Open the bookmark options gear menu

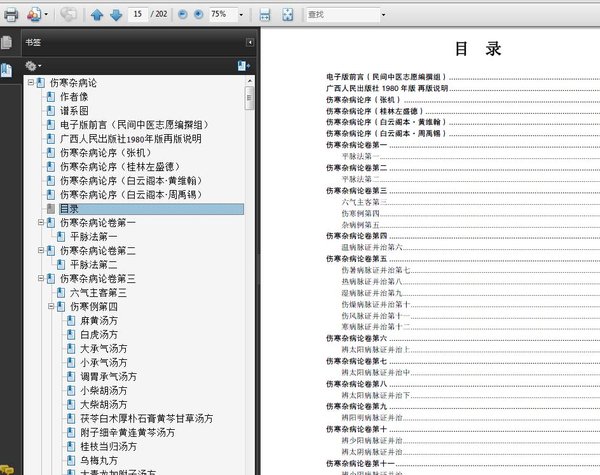pos(33,66)
